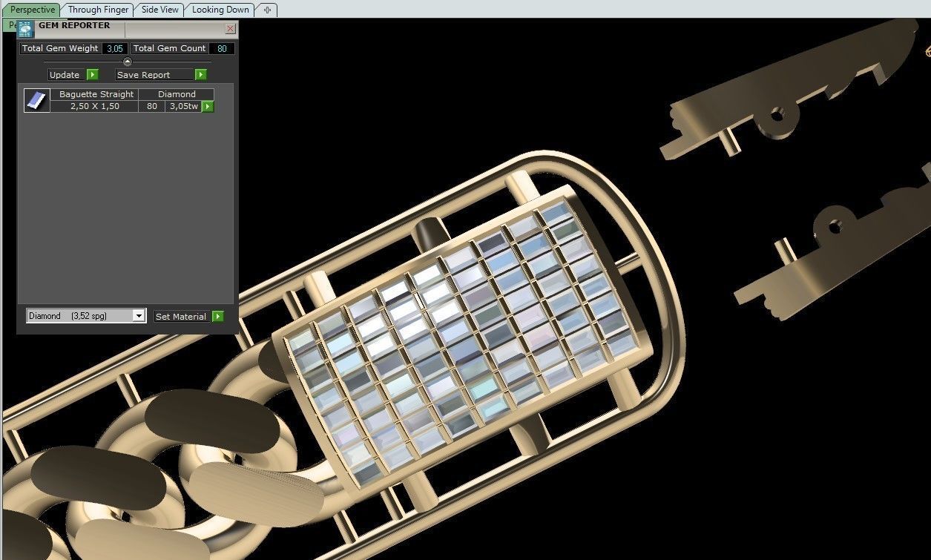
Task: Open the Through Finger view tab
Action: coord(99,10)
